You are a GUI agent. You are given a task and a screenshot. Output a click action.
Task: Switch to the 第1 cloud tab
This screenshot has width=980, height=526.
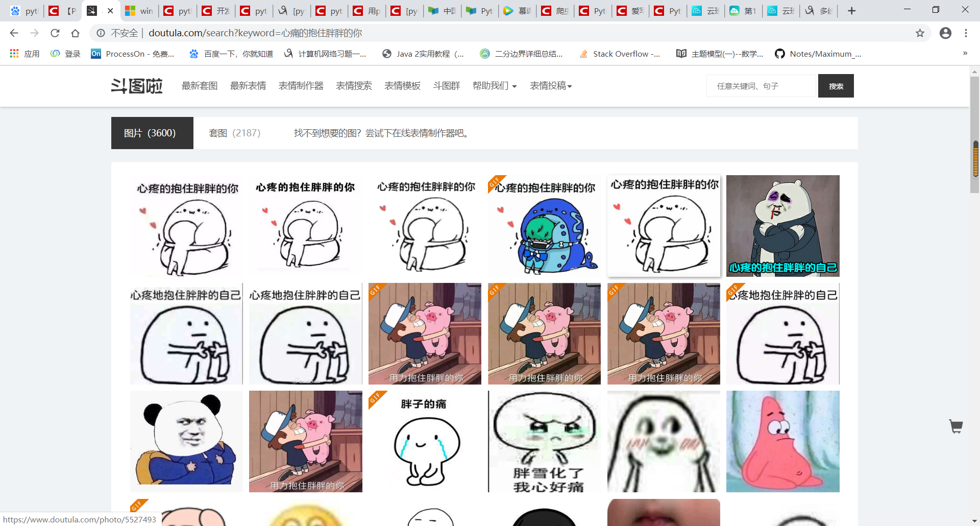pyautogui.click(x=743, y=11)
